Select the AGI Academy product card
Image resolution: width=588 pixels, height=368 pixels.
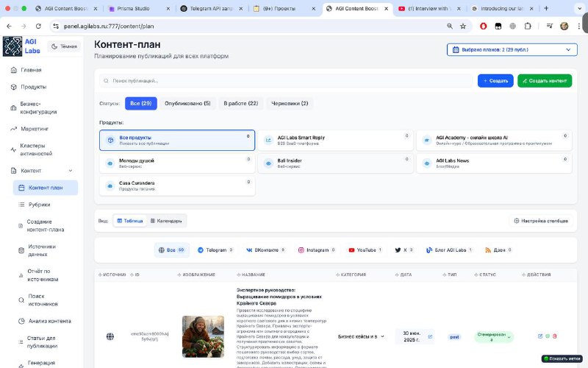[x=494, y=140]
